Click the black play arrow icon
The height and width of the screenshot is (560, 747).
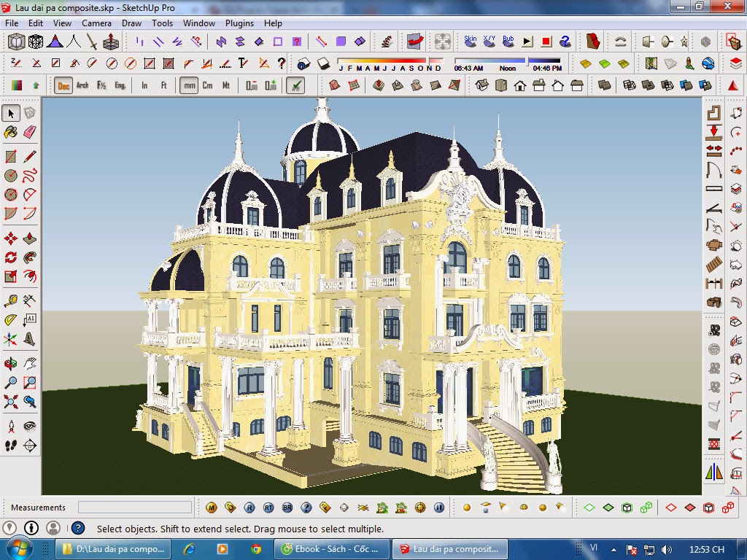pos(527,42)
